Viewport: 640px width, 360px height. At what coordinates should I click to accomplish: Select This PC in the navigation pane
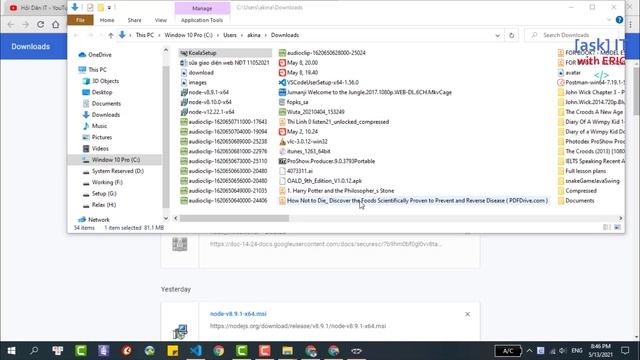point(97,70)
